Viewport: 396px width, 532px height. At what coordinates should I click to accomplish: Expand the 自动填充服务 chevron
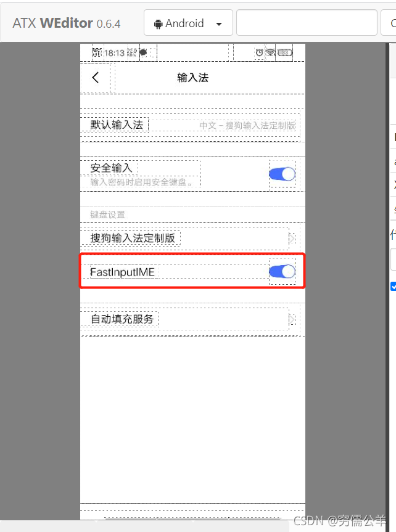point(292,319)
